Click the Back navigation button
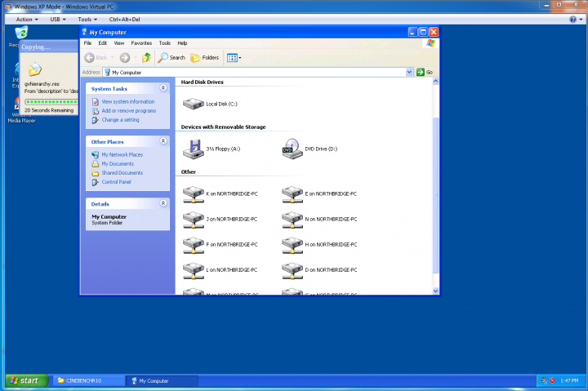The width and height of the screenshot is (588, 391). [x=96, y=57]
